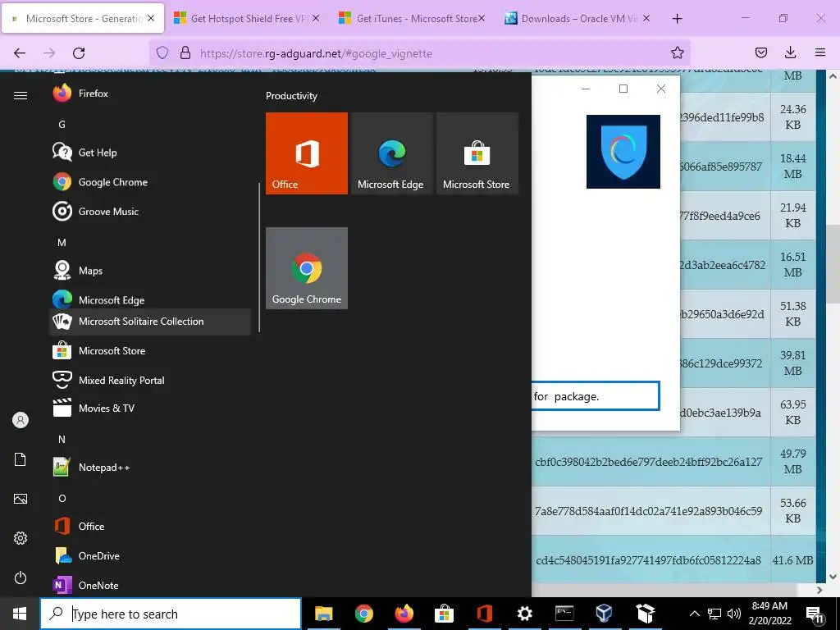Open Pictures from the Start sidebar
840x630 pixels.
point(21,499)
